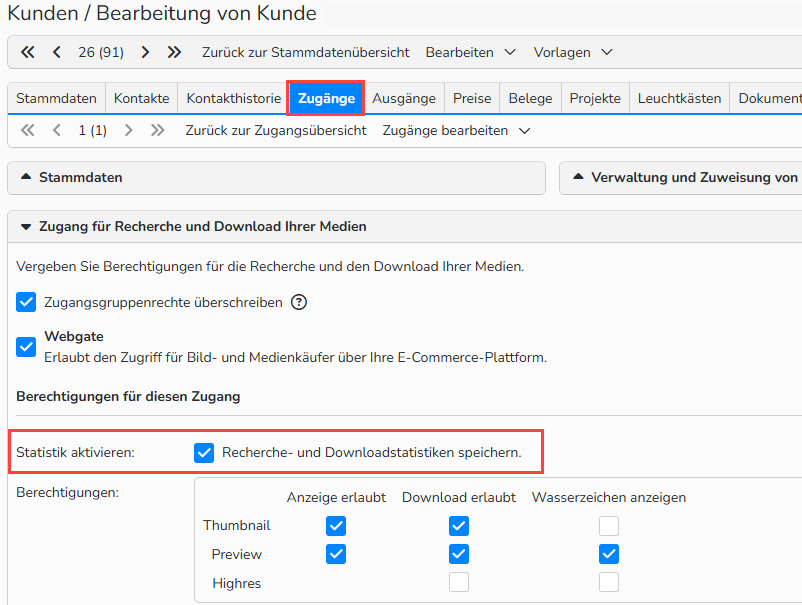This screenshot has height=605, width=802.
Task: Click first access entry double-arrow
Action: click(28, 130)
